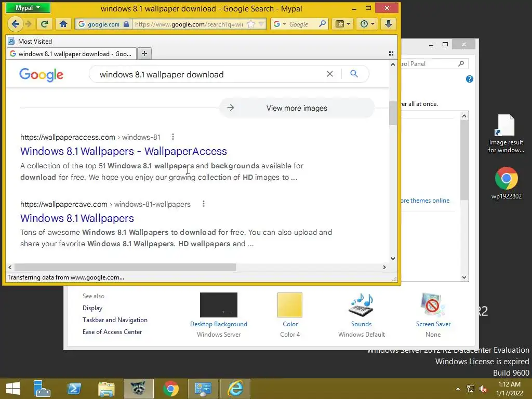Click the browser page scroll-down arrow

point(393,259)
